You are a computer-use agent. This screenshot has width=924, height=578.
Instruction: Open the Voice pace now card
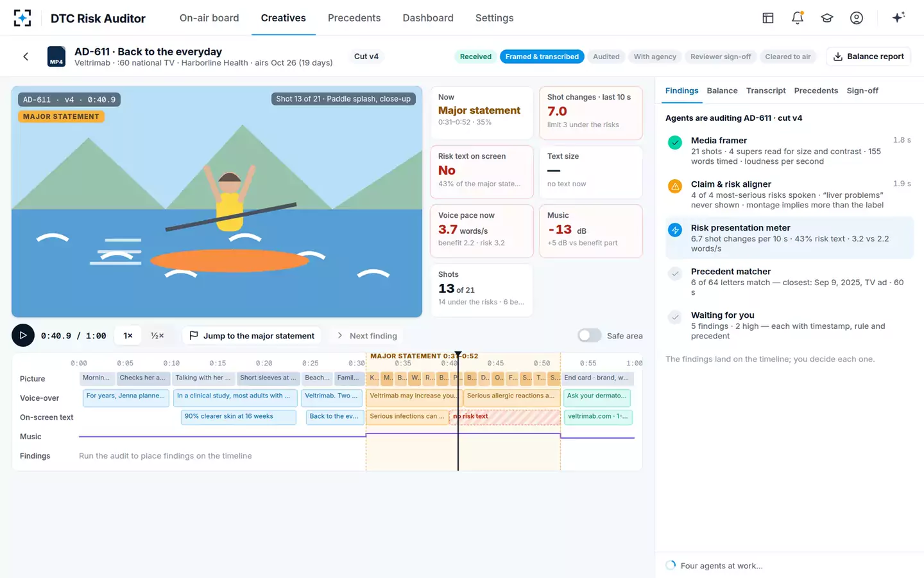coord(482,231)
